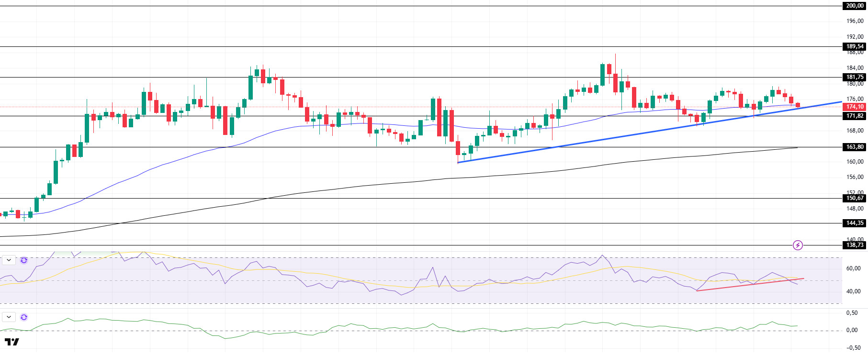Select the red trendline in the RSI pane
The image size is (868, 356).
coord(750,285)
